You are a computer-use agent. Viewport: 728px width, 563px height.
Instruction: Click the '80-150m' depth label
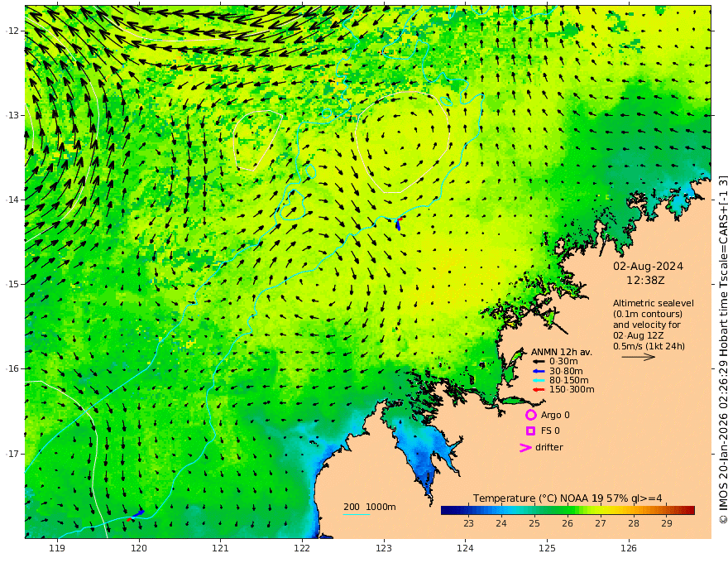pos(569,381)
